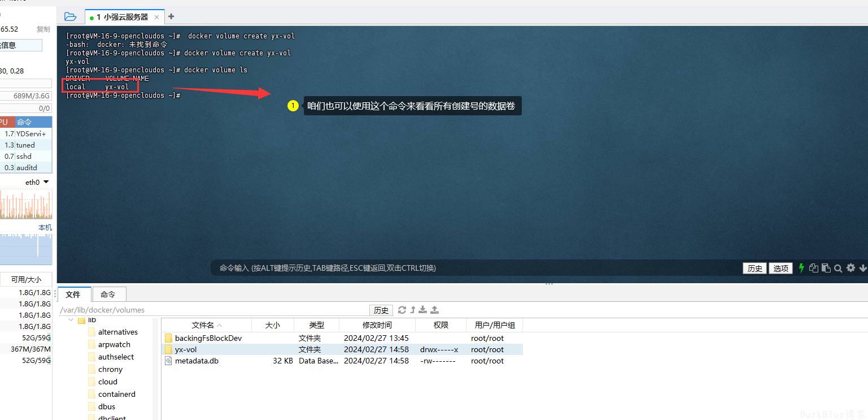The image size is (868, 420).
Task: Close the 小强云服务器 tab
Action: (x=157, y=18)
